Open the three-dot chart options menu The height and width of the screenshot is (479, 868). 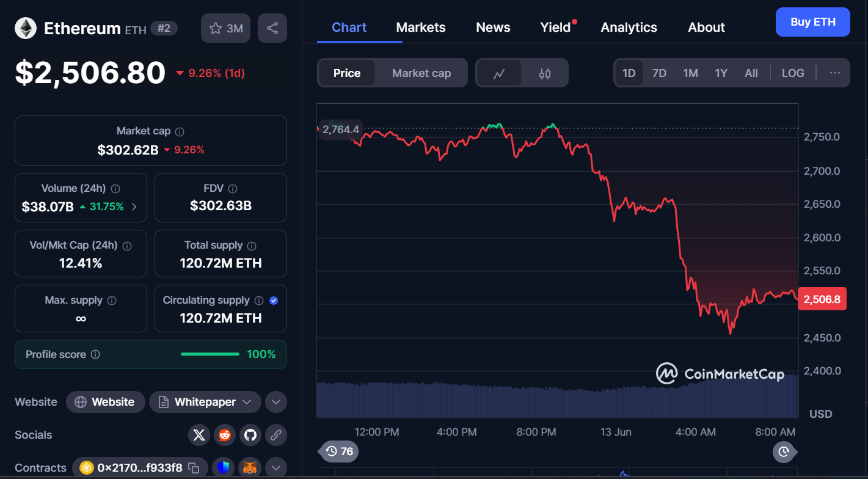coord(835,73)
